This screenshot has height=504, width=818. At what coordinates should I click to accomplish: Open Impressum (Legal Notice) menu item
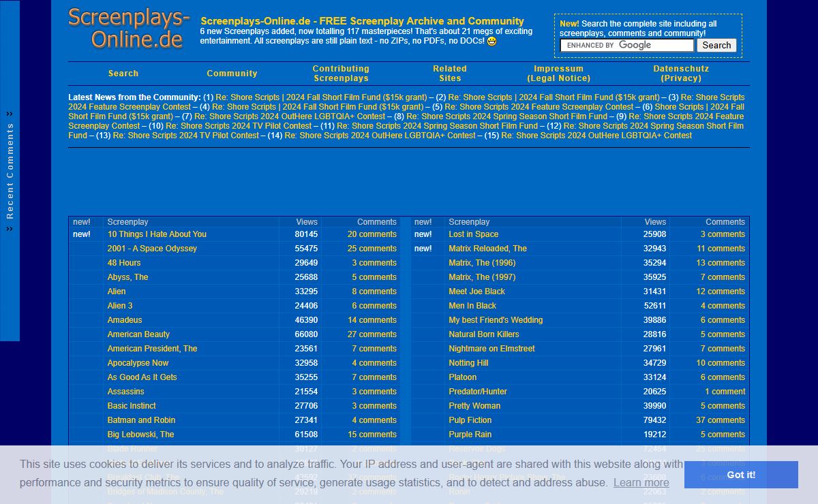[559, 74]
